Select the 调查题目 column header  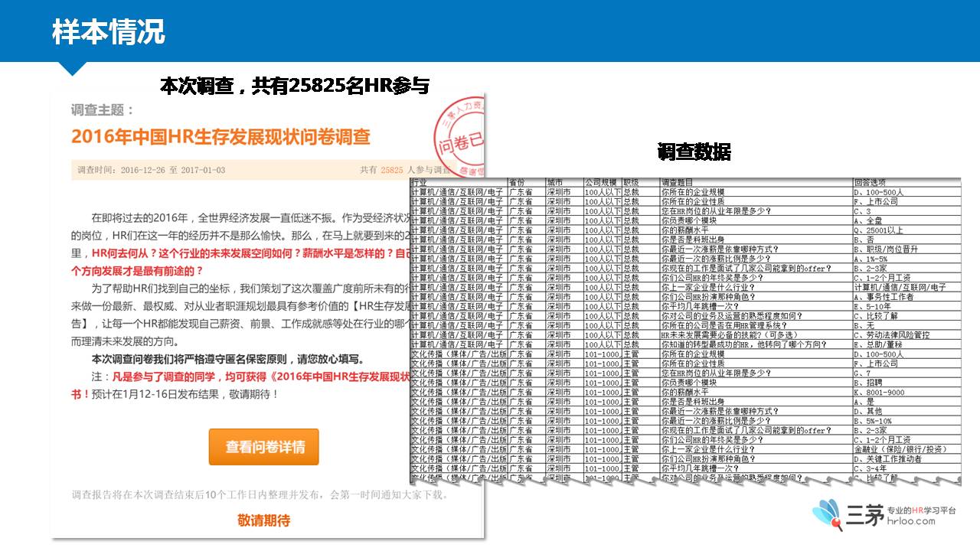(x=678, y=183)
